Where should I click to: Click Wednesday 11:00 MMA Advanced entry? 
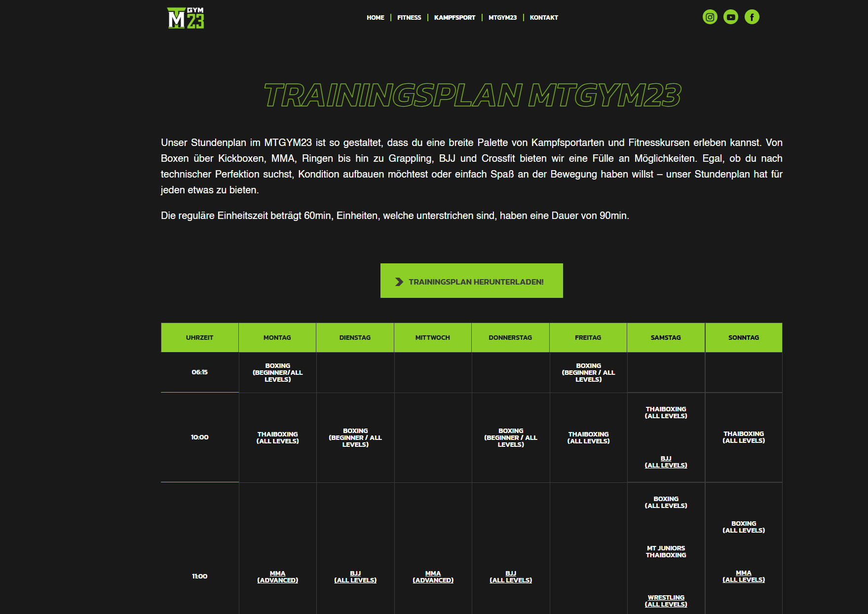tap(433, 577)
